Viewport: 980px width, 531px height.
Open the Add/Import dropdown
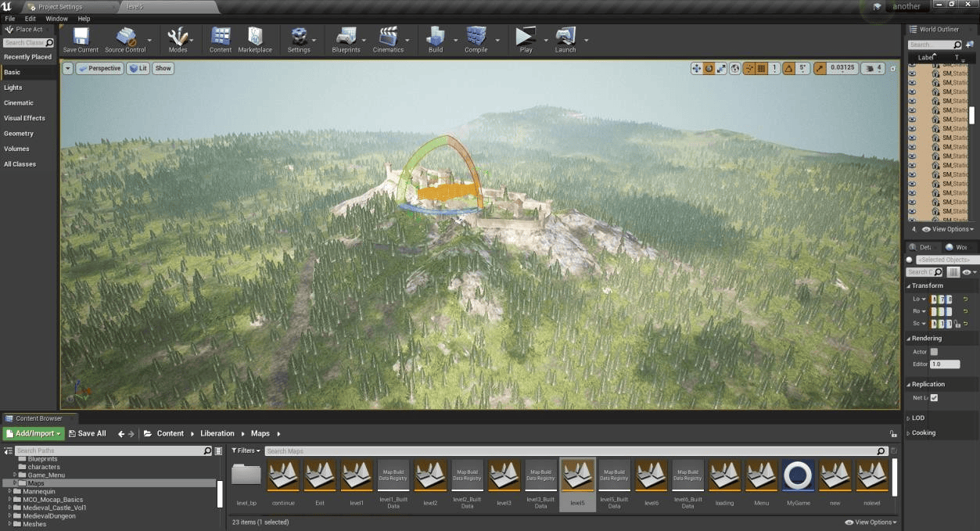pyautogui.click(x=33, y=433)
